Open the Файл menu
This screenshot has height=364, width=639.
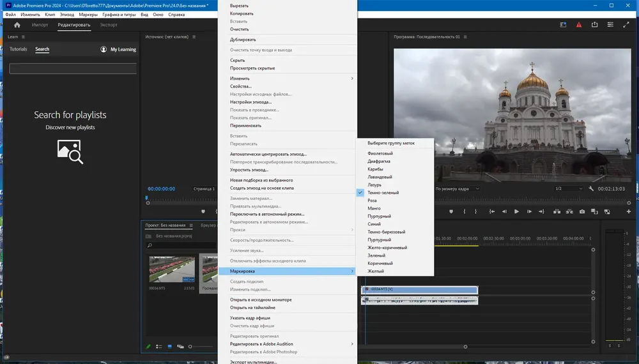(x=10, y=14)
